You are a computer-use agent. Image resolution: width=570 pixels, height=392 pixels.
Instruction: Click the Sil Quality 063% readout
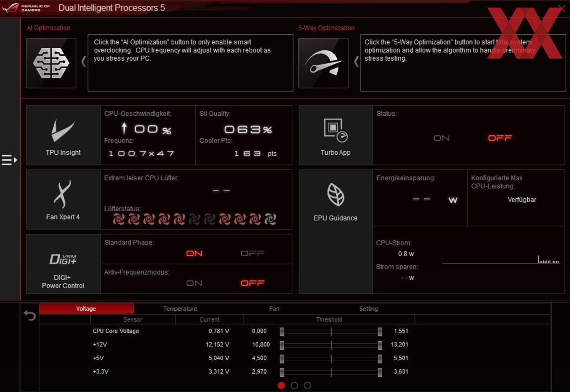pyautogui.click(x=248, y=130)
